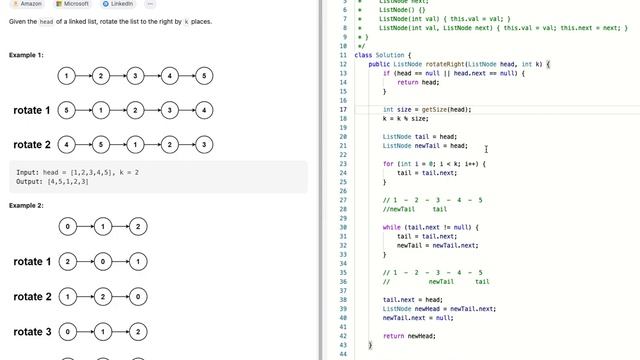This screenshot has width=640, height=360.
Task: Open the Amazon company tag
Action: 27,4
